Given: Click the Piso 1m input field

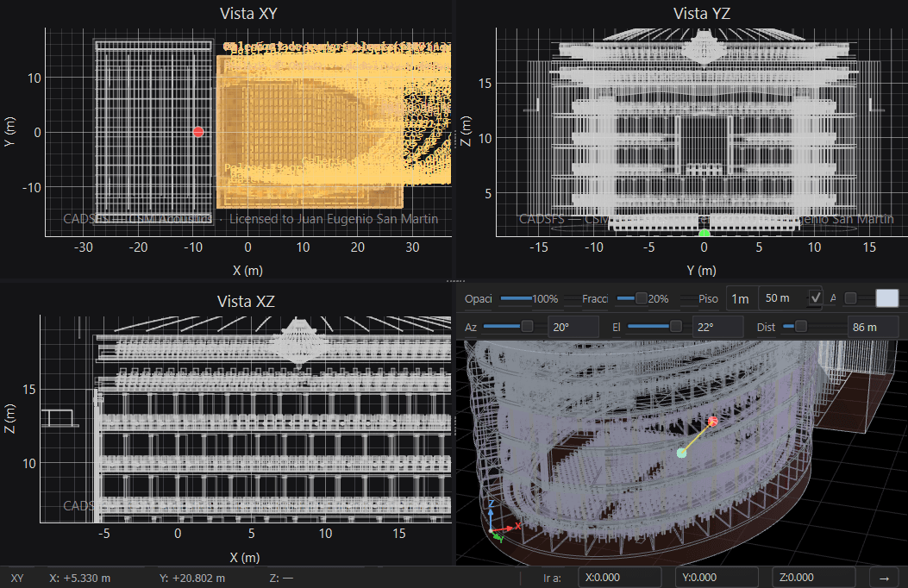Looking at the screenshot, I should pyautogui.click(x=742, y=298).
